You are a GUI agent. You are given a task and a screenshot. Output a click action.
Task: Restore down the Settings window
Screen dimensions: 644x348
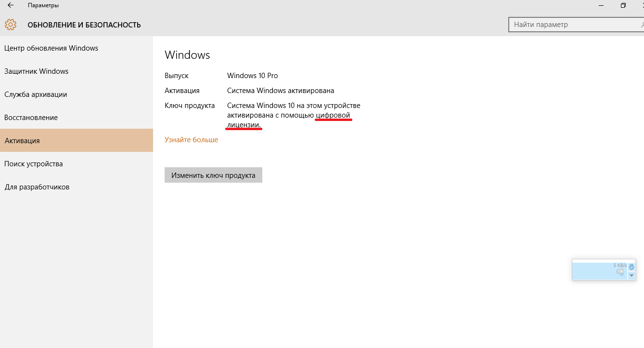tap(623, 5)
